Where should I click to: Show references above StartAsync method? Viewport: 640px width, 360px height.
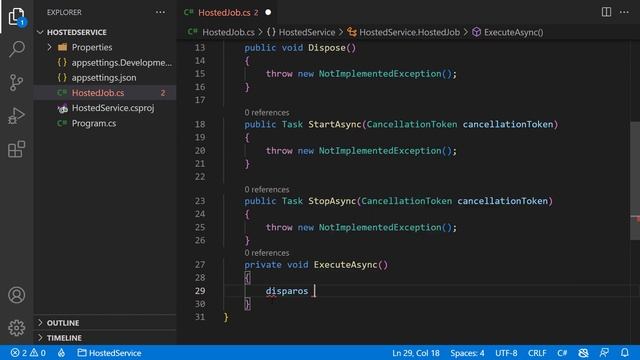tap(267, 113)
